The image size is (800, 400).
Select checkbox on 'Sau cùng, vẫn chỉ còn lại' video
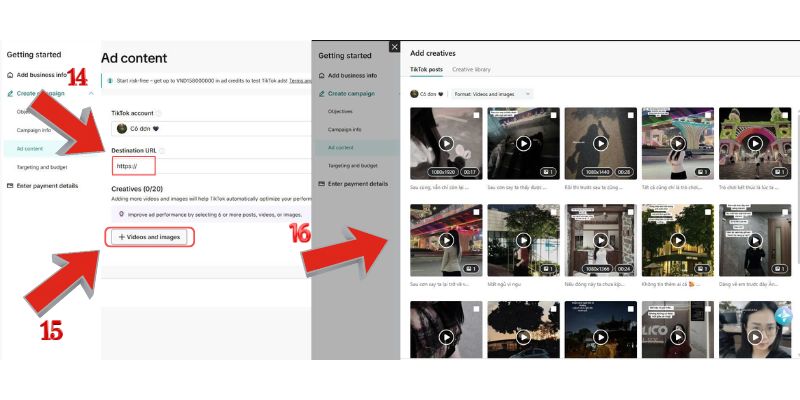[476, 115]
